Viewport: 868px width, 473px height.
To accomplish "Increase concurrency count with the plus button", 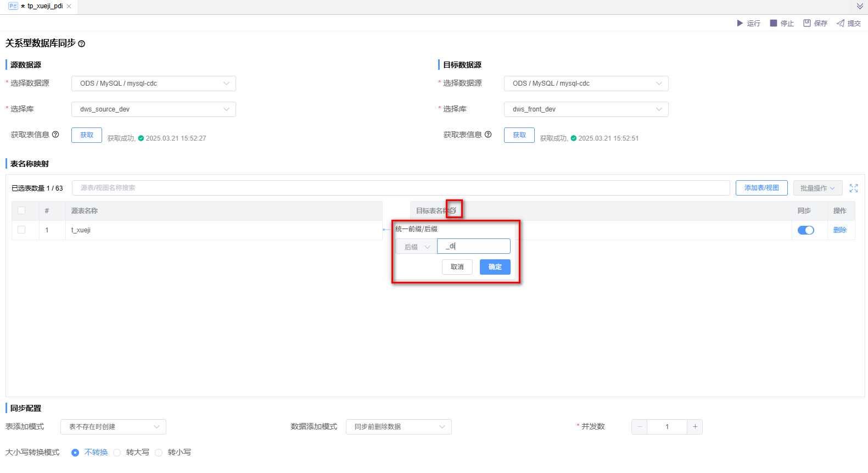I will click(x=695, y=427).
